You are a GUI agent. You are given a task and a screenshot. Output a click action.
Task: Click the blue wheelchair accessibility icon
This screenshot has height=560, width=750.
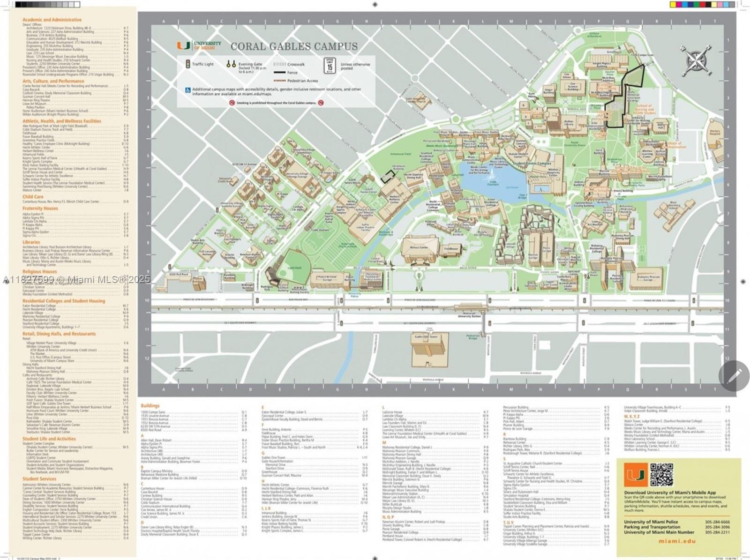pos(188,90)
